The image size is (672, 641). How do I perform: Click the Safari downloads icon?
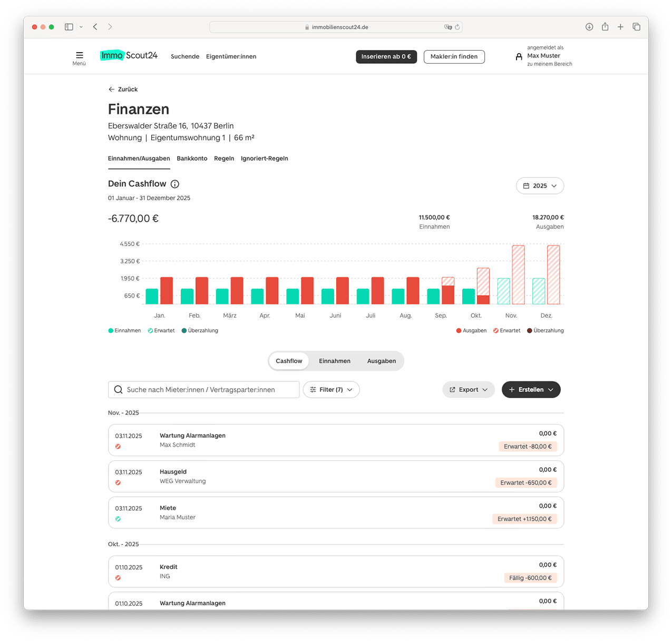589,27
